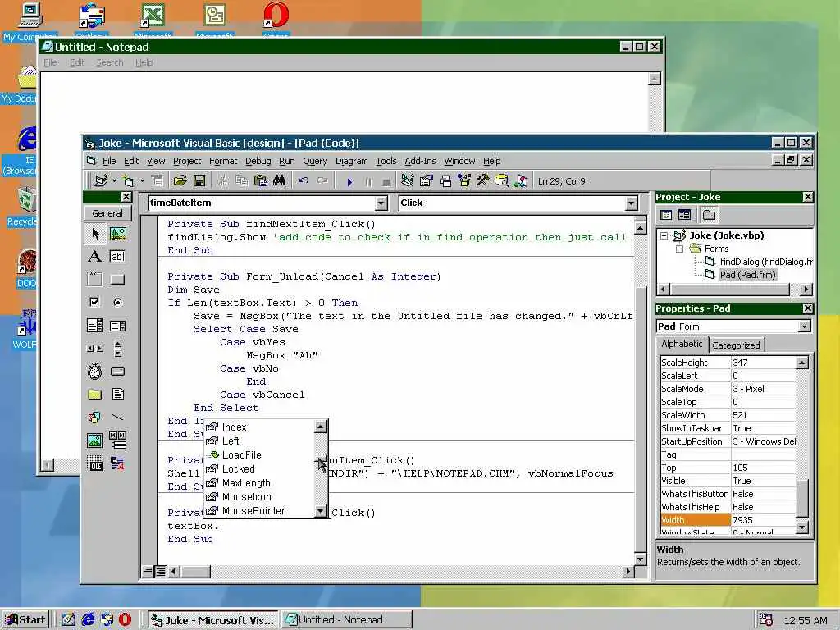Switch to Procedure View in the code window
This screenshot has width=840, height=630.
click(x=148, y=571)
